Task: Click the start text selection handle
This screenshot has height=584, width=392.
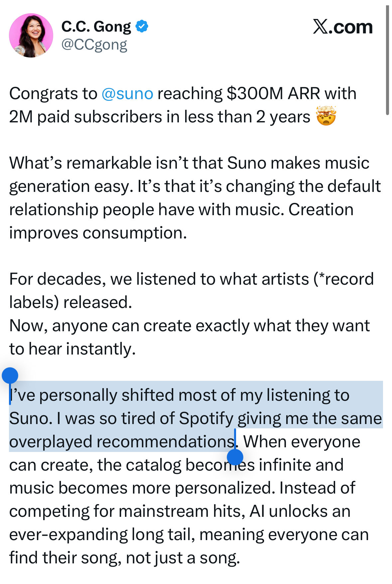Action: click(x=10, y=376)
